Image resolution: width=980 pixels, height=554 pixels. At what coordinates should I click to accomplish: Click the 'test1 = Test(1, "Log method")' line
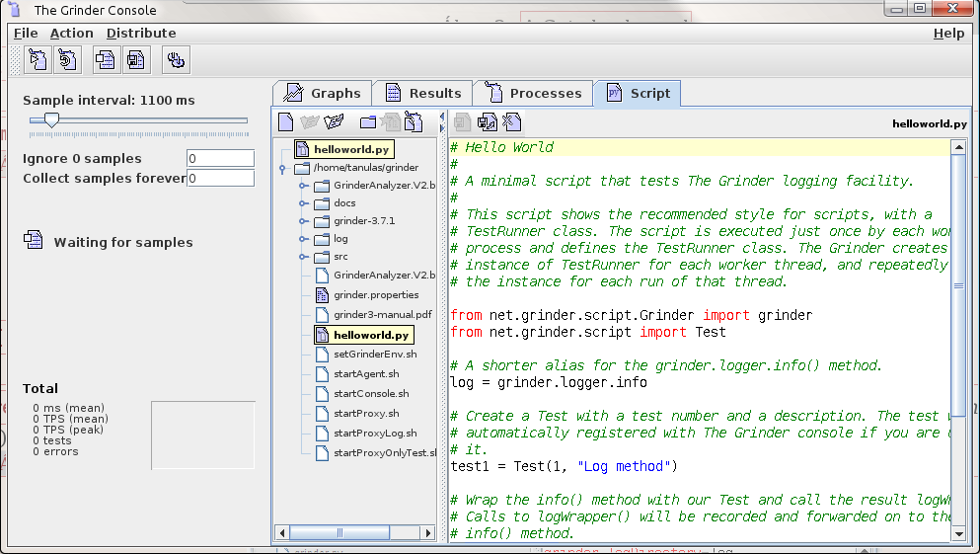(x=564, y=466)
